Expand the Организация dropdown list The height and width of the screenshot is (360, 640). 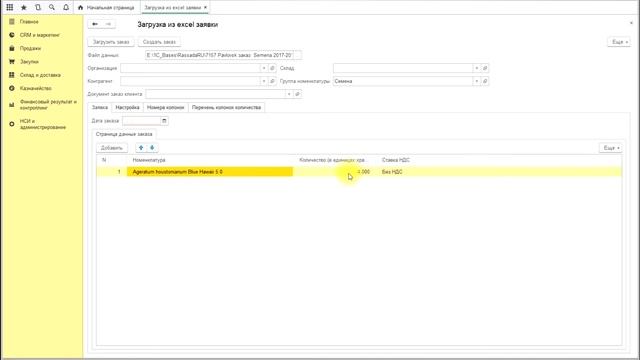pos(264,68)
